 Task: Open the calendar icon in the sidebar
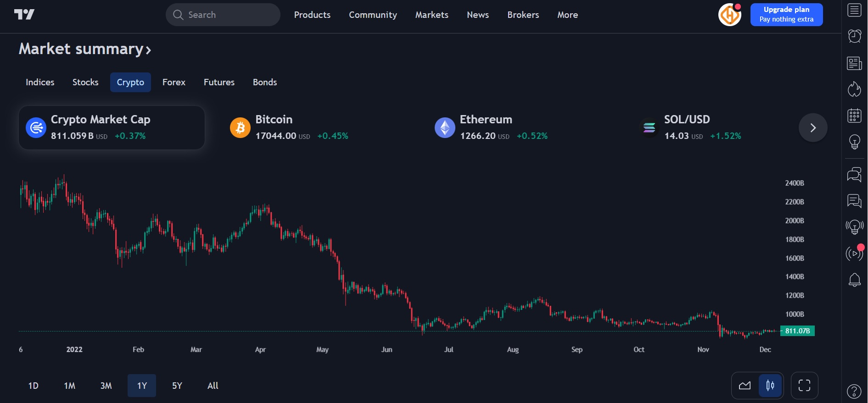pos(854,116)
